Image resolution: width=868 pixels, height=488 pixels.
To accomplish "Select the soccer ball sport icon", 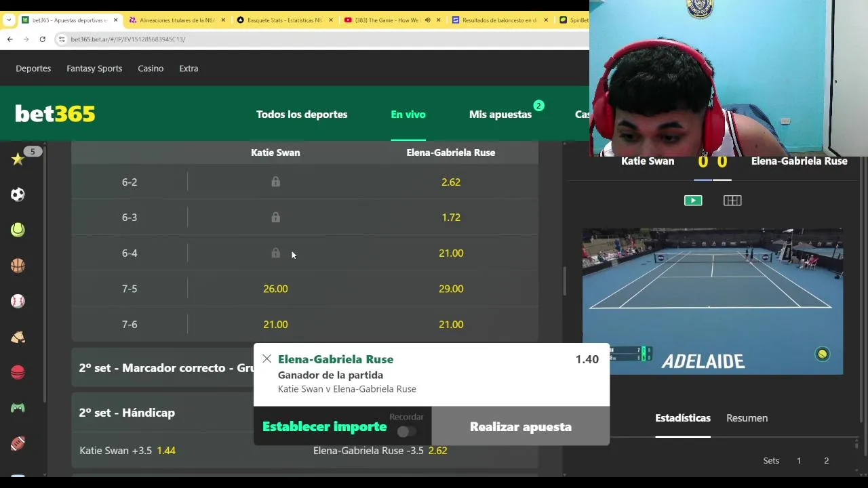I will pos(18,195).
